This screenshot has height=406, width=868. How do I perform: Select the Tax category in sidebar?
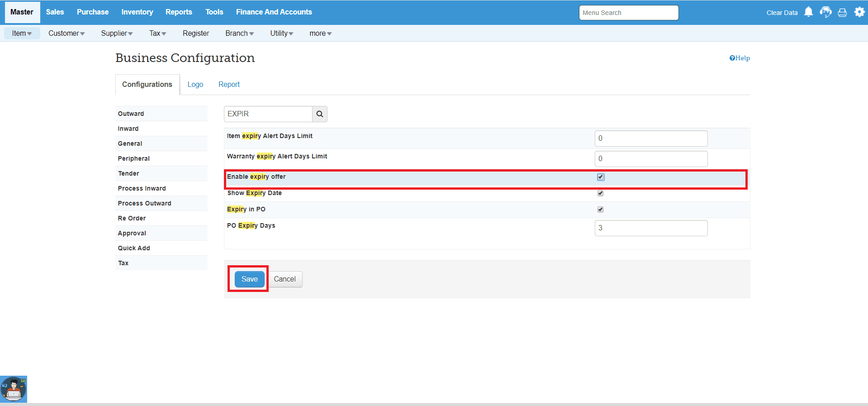point(161,263)
